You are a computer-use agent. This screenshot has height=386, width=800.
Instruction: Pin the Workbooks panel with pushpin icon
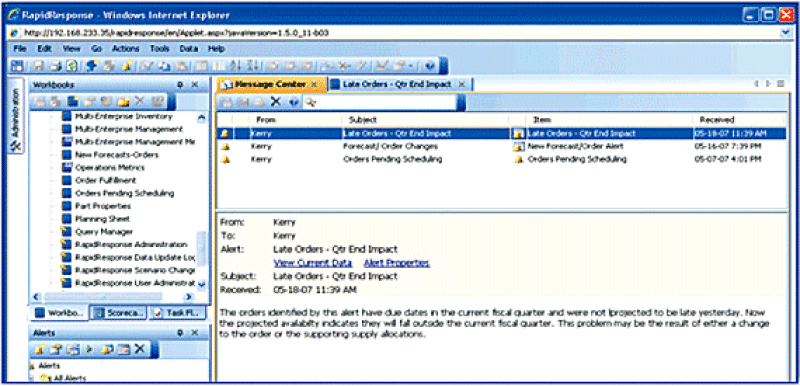(x=180, y=85)
